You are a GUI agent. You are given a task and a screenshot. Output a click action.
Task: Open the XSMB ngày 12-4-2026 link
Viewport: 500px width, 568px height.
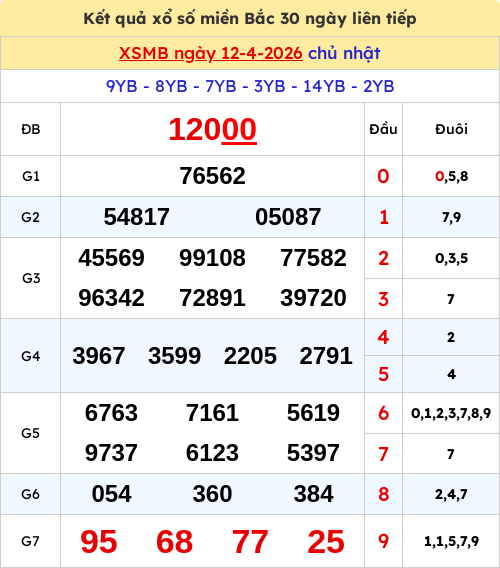[211, 54]
